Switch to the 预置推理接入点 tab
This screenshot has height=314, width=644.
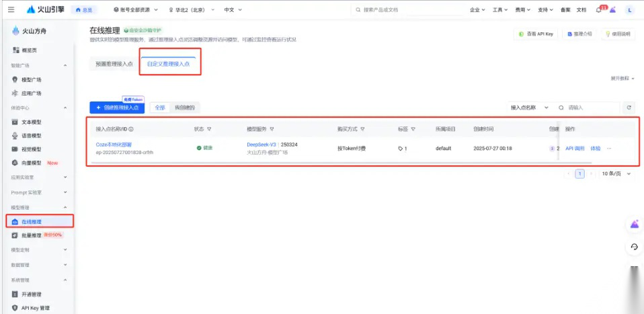(114, 64)
